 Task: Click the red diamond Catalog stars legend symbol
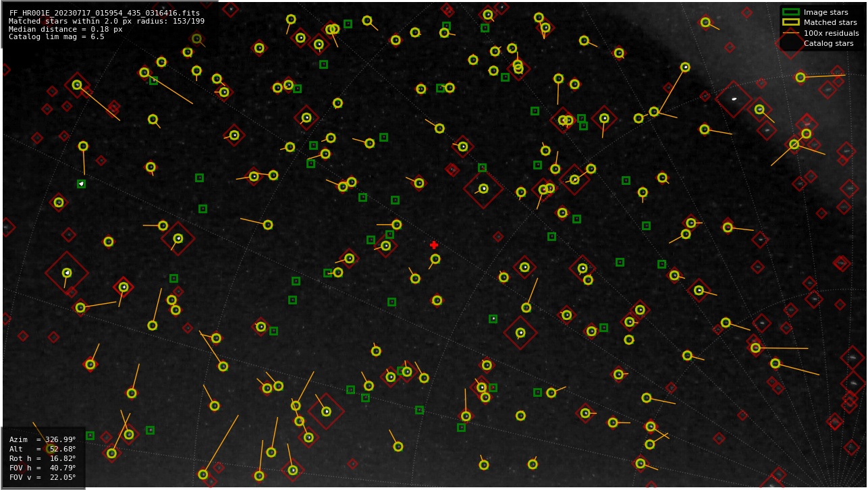point(790,43)
